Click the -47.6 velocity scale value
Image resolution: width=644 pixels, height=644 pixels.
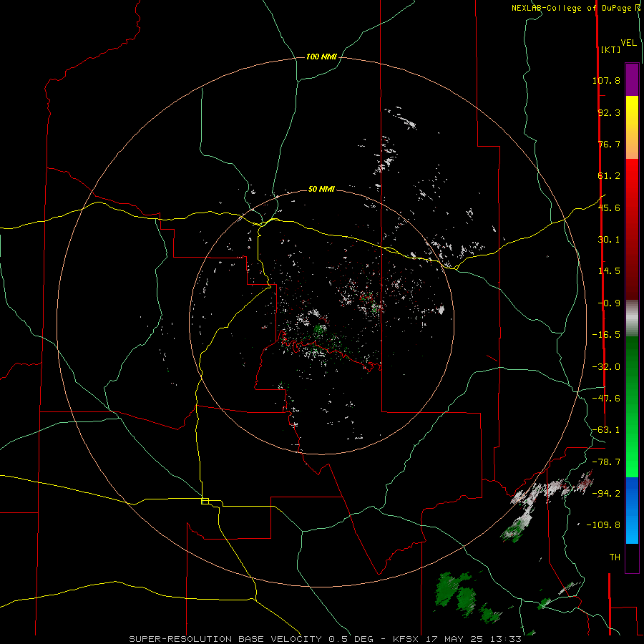(x=606, y=399)
